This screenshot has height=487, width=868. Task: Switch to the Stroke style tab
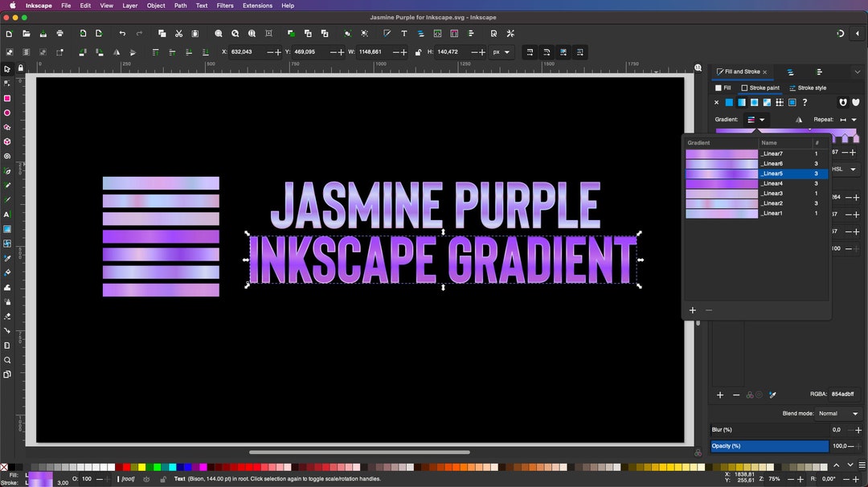click(808, 88)
